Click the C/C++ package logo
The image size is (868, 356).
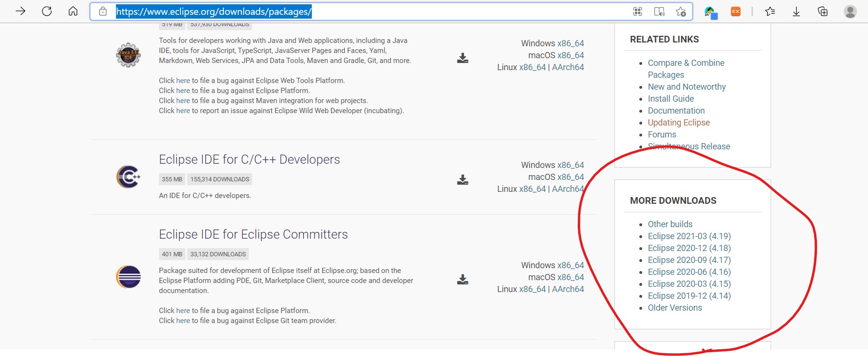128,177
